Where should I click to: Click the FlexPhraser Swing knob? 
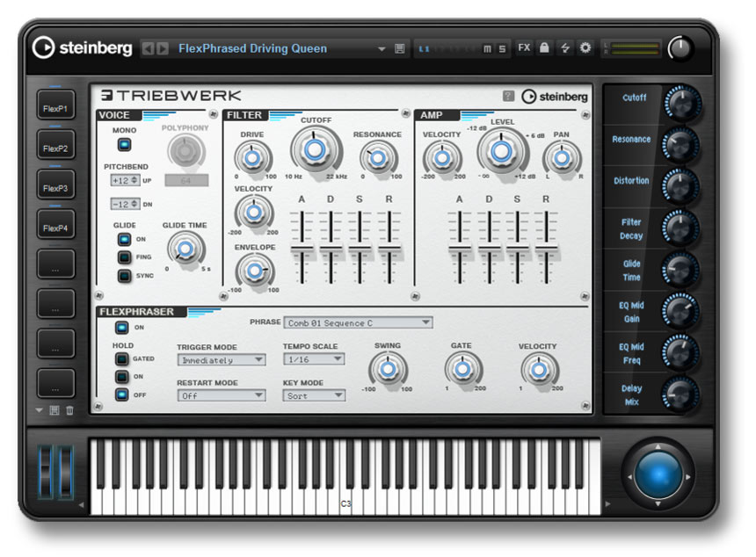point(388,370)
